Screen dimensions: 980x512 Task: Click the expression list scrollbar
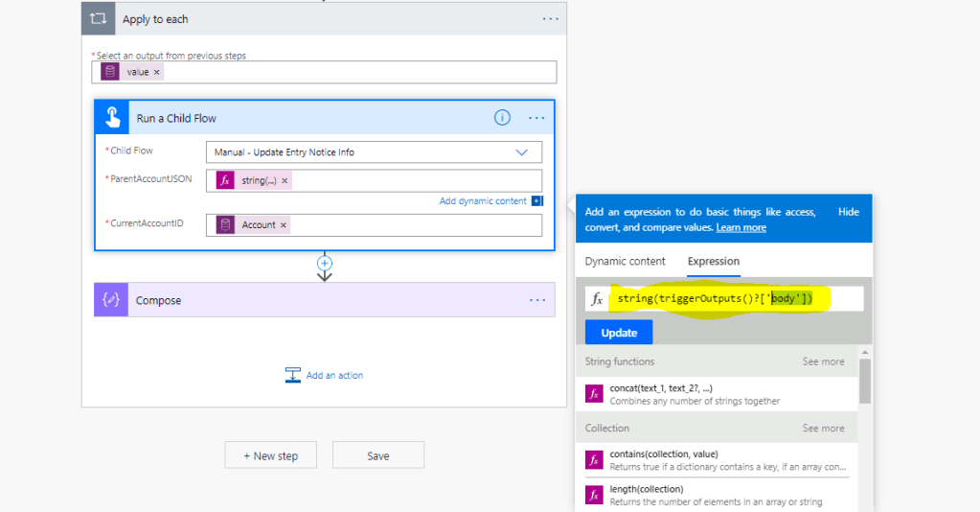tap(865, 382)
